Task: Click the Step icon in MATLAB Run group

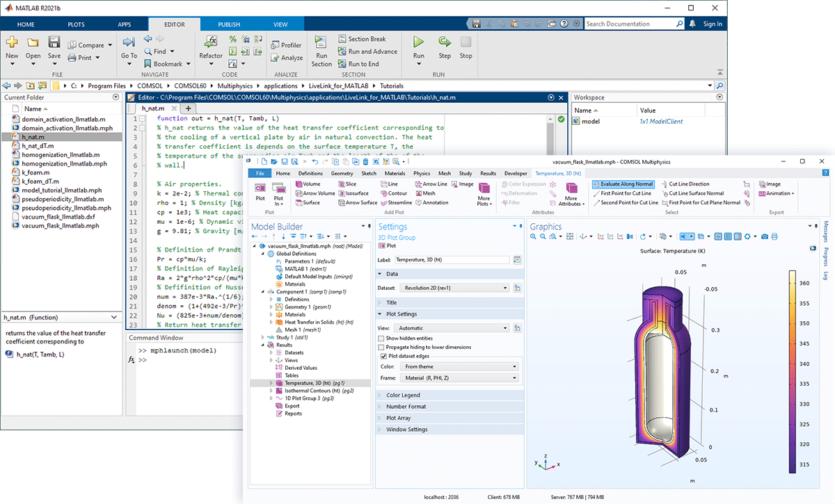Action: [x=444, y=42]
